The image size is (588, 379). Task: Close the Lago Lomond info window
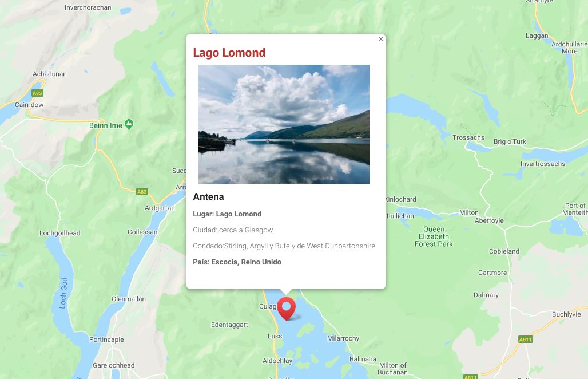click(x=380, y=39)
